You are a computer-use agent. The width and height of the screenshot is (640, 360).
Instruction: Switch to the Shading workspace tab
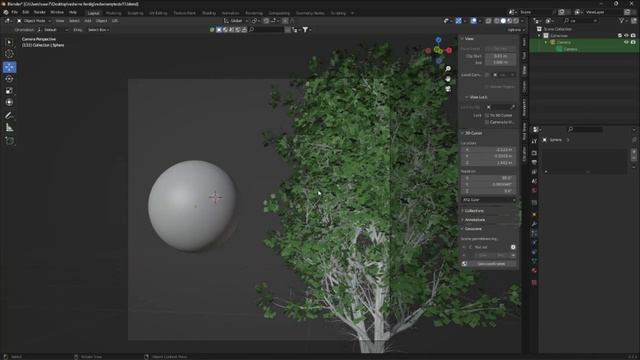209,13
